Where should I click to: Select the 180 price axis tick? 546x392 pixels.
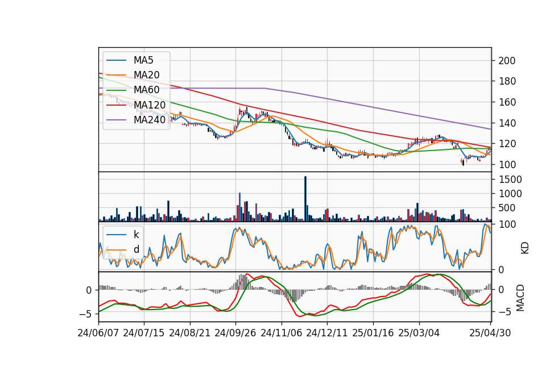(x=507, y=81)
